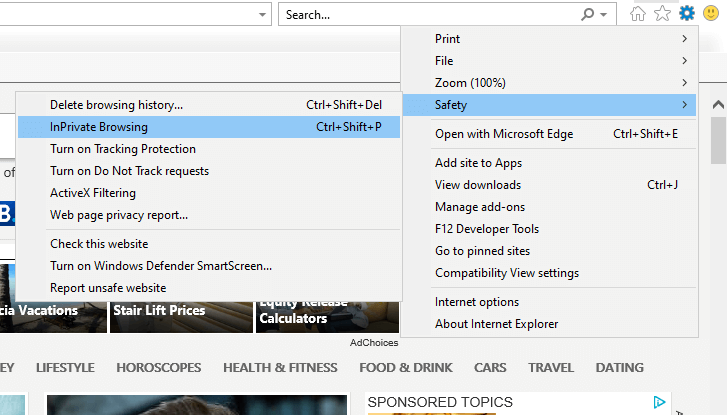Turn on Tracking Protection
727x415 pixels.
(x=123, y=149)
